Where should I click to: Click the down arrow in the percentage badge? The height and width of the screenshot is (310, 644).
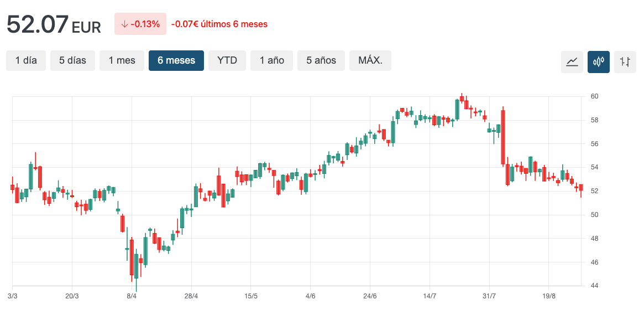124,24
